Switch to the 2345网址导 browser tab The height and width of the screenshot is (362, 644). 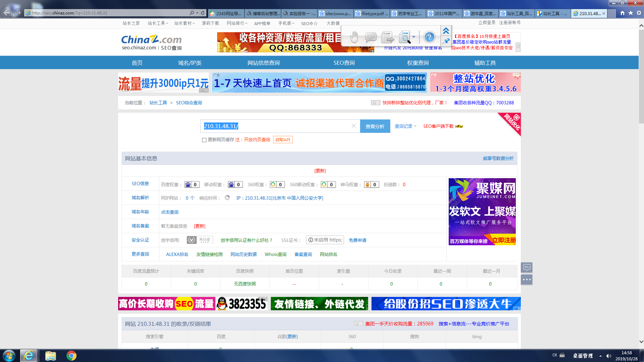226,13
